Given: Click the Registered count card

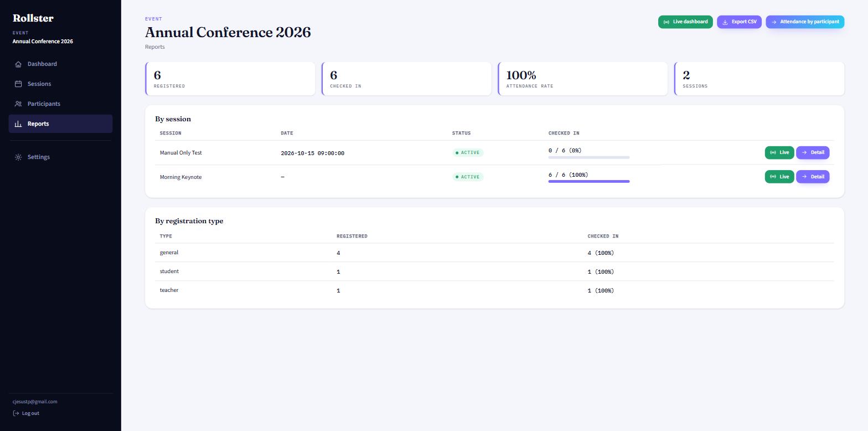Looking at the screenshot, I should [230, 79].
